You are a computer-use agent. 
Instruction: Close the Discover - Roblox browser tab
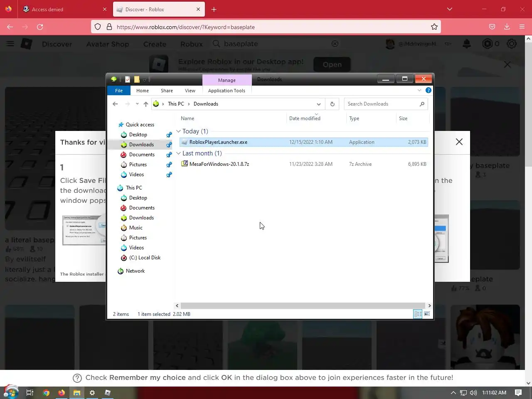point(198,9)
